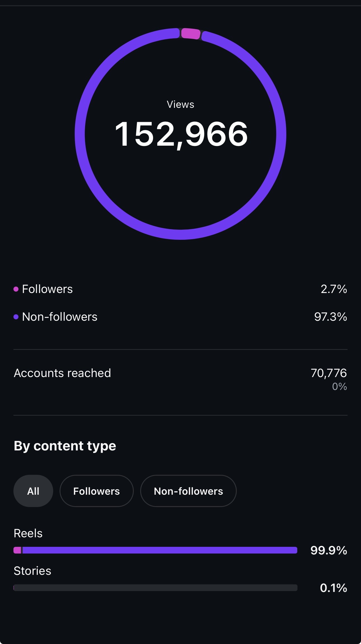Select the Non-followers legend label
The image size is (361, 644).
coord(60,317)
